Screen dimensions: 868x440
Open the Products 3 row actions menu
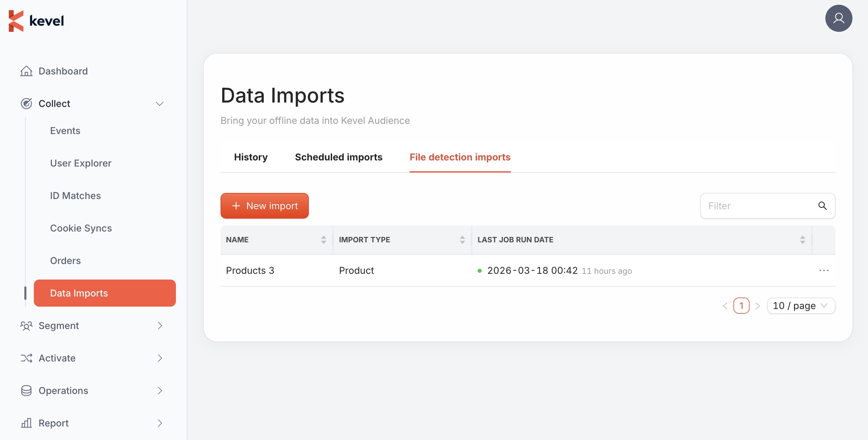824,270
